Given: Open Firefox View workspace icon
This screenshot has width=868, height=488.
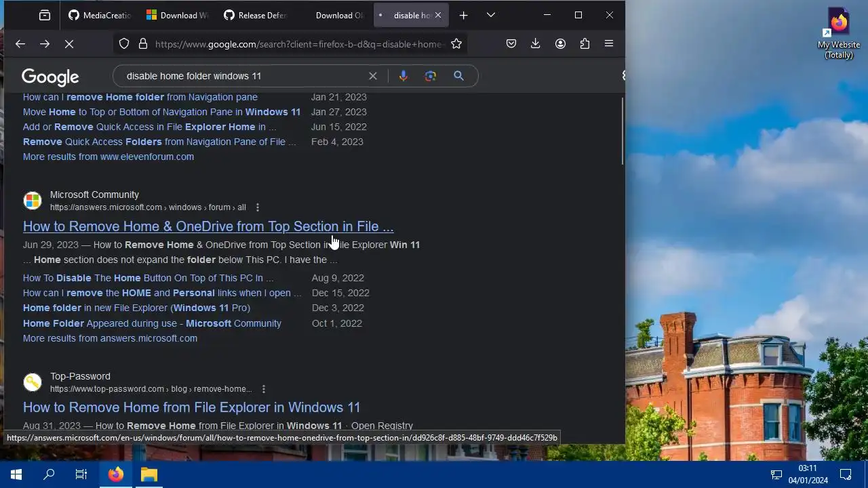Looking at the screenshot, I should pyautogui.click(x=45, y=15).
